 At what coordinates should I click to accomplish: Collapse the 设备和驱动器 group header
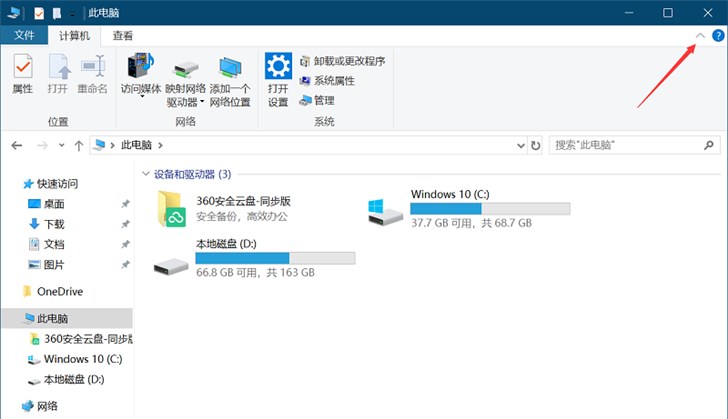(146, 174)
